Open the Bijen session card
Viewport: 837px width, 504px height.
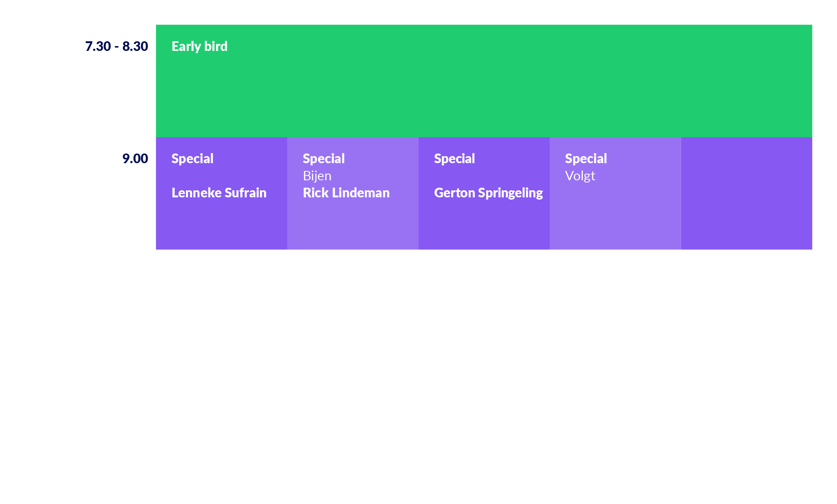(x=353, y=193)
